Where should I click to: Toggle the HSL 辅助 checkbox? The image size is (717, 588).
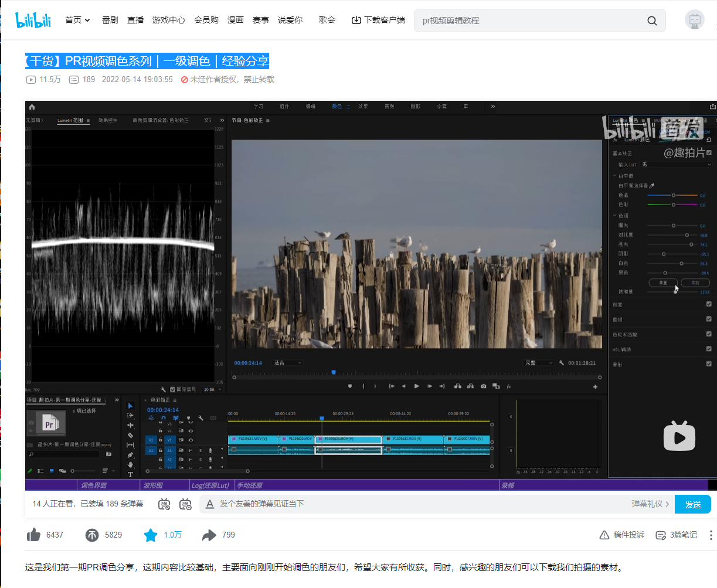[x=709, y=349]
